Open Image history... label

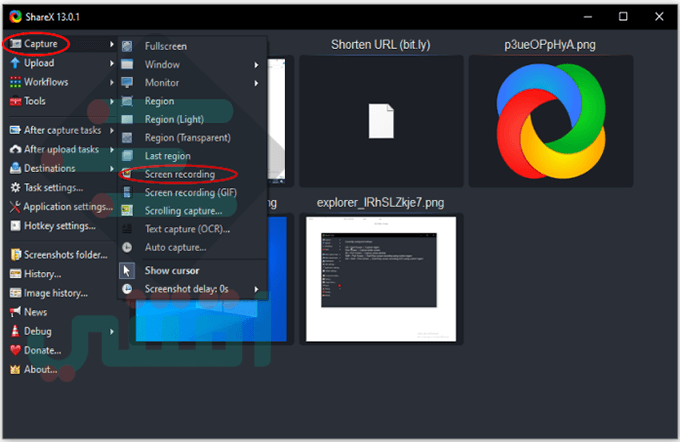click(x=56, y=294)
